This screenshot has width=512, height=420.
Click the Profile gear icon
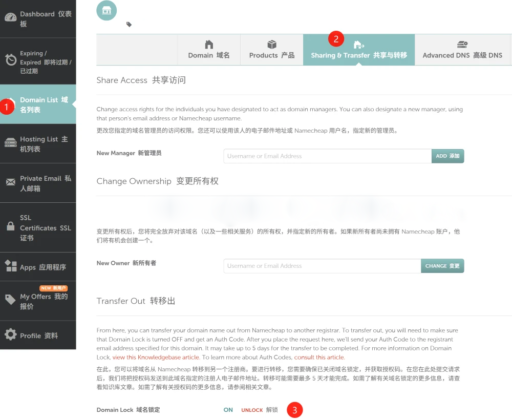click(10, 335)
